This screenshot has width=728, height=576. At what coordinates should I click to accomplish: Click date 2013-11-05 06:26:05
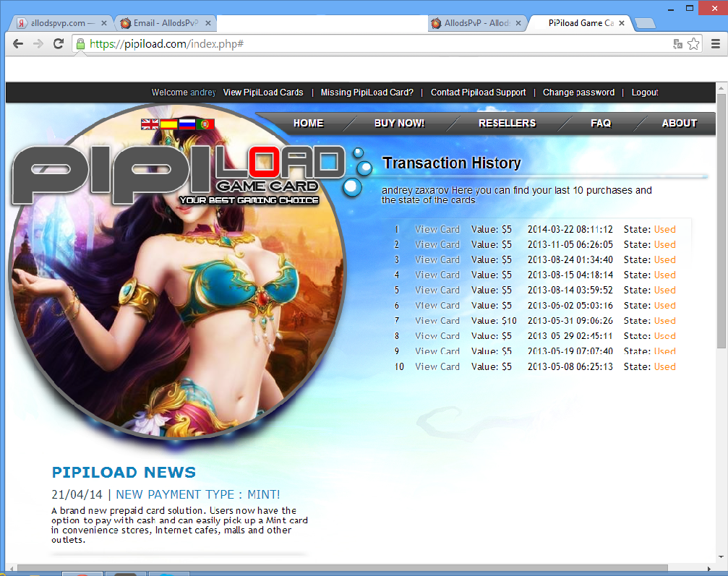coord(570,244)
